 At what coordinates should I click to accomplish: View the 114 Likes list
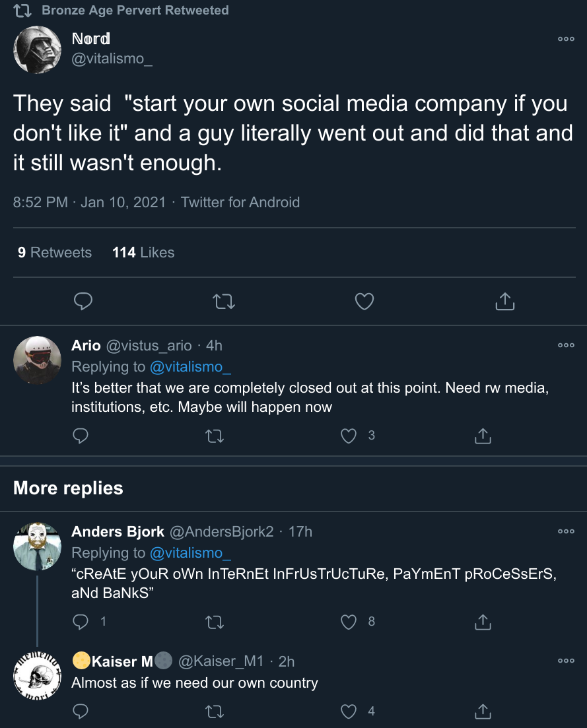143,252
